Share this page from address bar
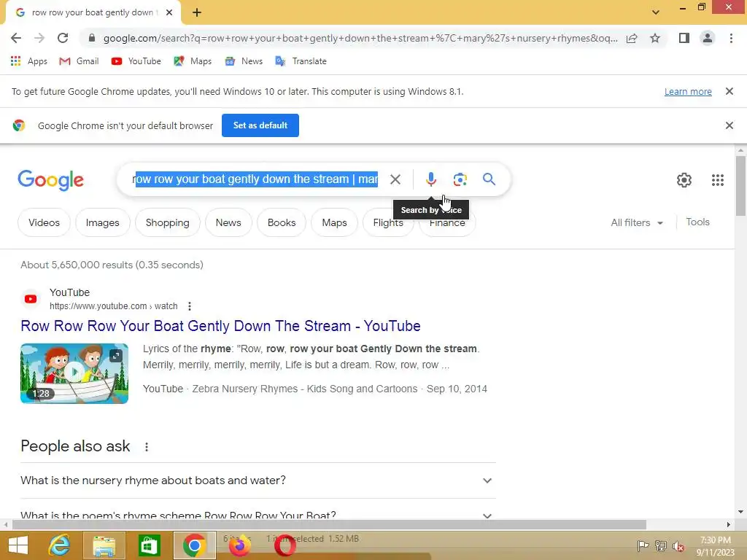 pos(632,38)
